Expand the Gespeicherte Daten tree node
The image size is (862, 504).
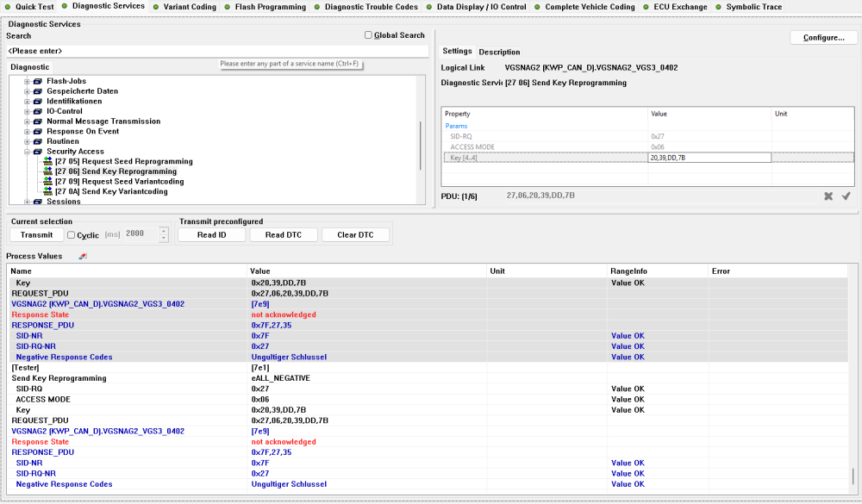pos(27,91)
